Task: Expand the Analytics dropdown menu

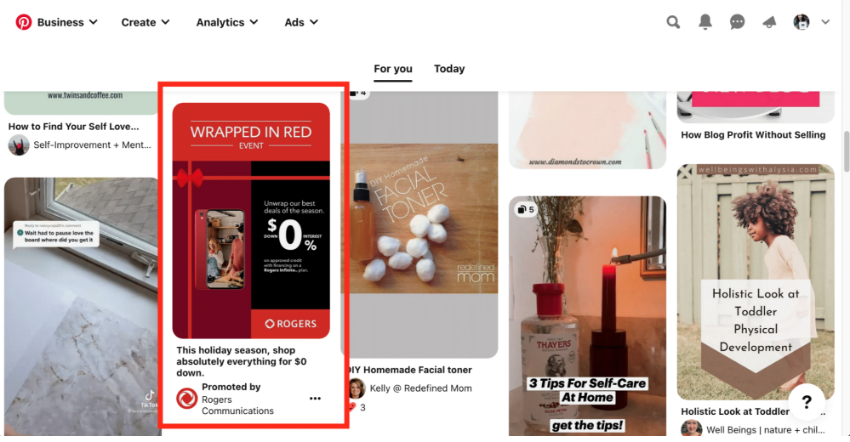Action: [227, 22]
